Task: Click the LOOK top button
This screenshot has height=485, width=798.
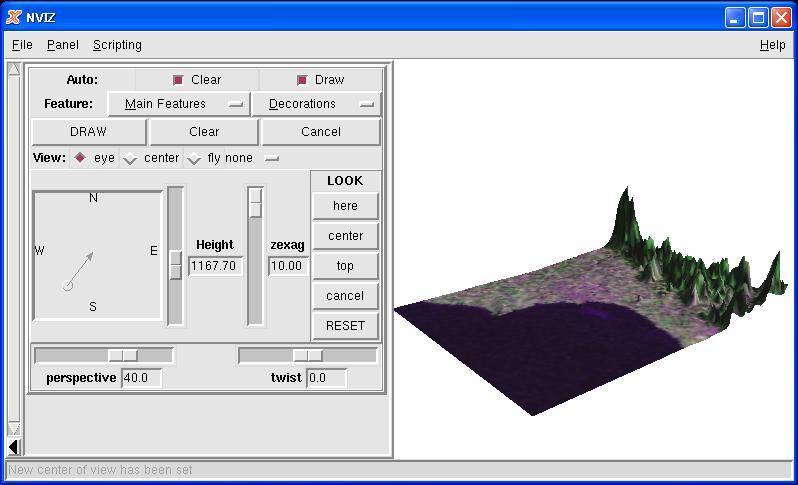Action: 345,266
